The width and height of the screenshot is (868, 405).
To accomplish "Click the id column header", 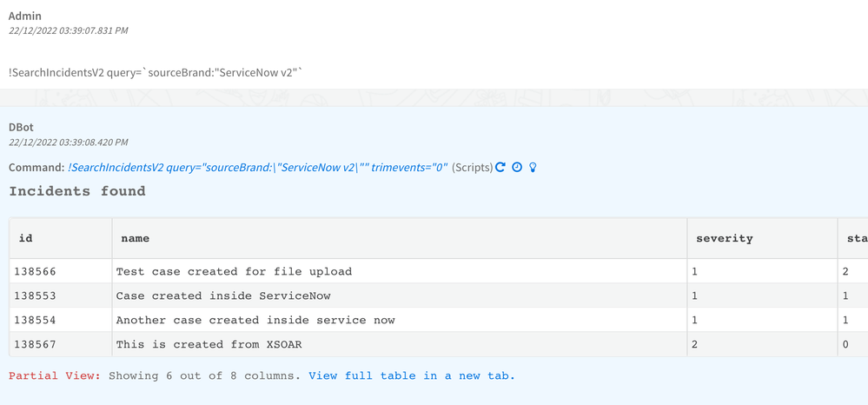I will pyautogui.click(x=26, y=238).
